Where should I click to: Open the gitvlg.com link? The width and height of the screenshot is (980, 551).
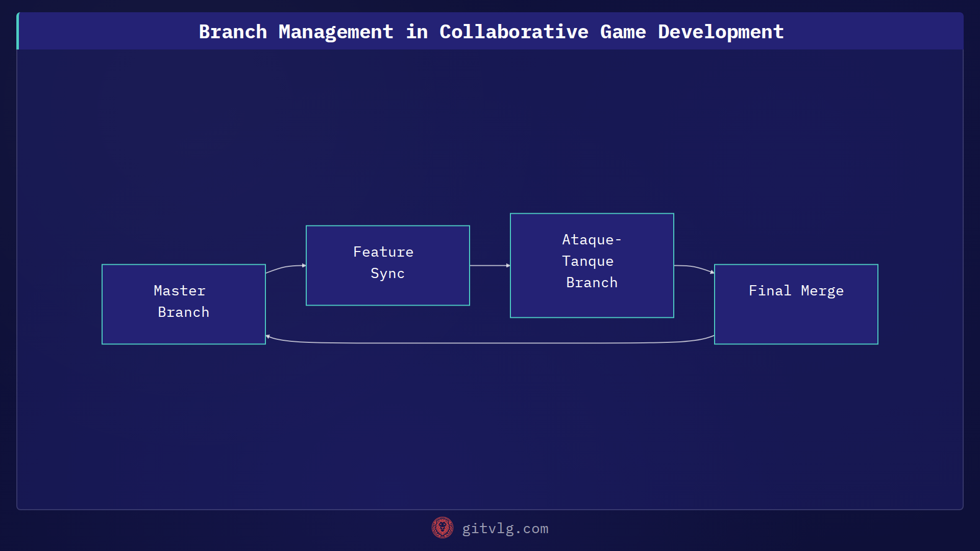pyautogui.click(x=505, y=529)
